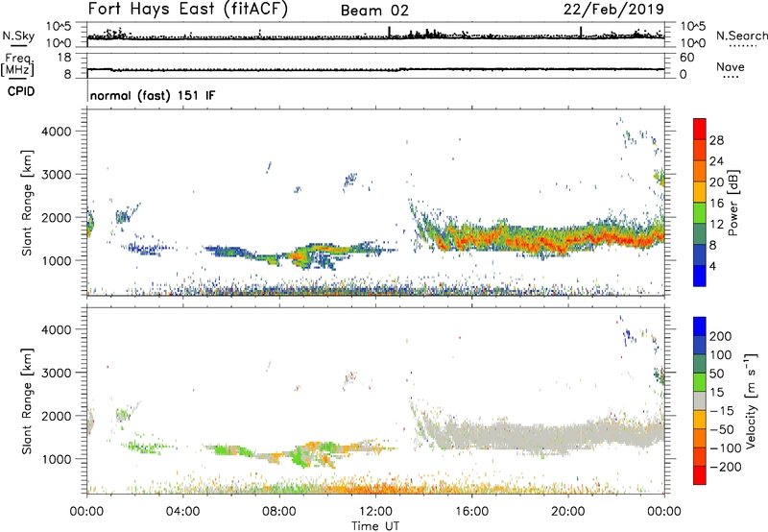768x532 pixels.
Task: Click the 'Freq. [MHz]' axis label
Action: click(x=17, y=64)
